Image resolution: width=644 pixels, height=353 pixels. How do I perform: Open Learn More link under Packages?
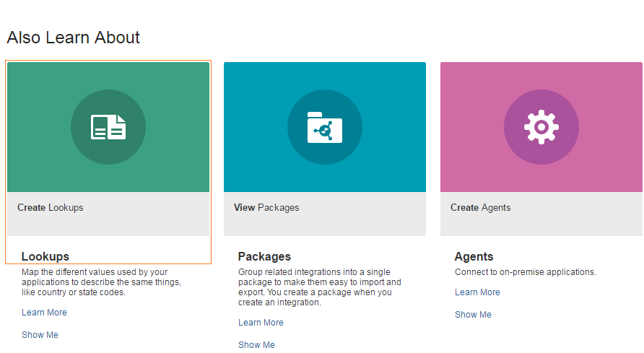[261, 323]
